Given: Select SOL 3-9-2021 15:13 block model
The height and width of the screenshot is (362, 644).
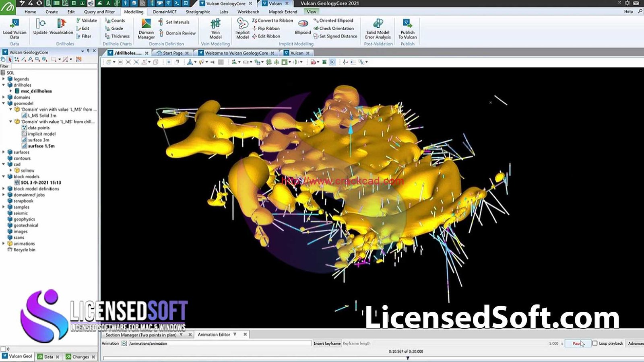Looking at the screenshot, I should pyautogui.click(x=41, y=183).
